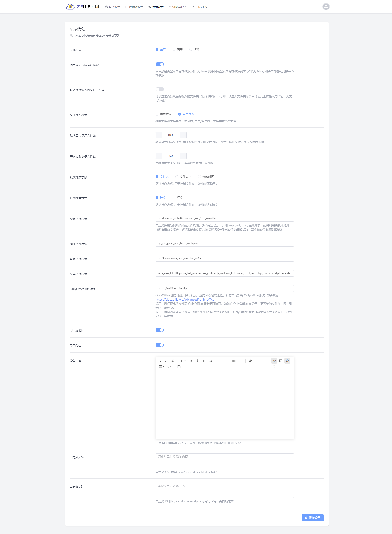Screen dimensions: 392x534
Task: Click the 保存设置 button
Action: 312,518
